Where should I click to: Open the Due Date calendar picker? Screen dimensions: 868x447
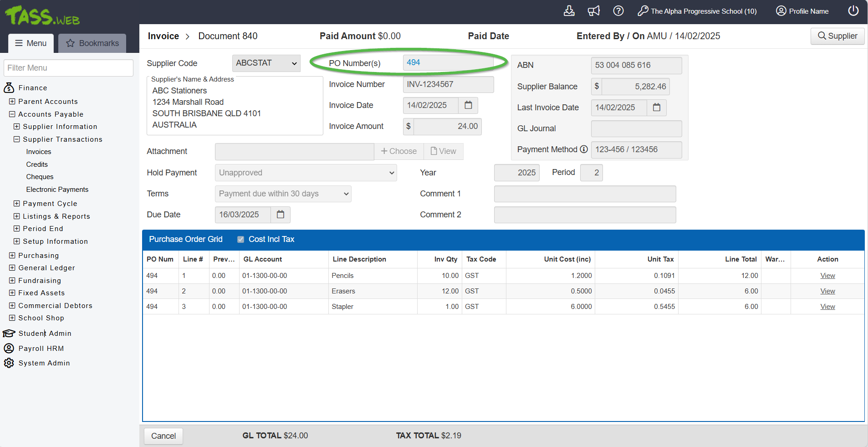coord(281,215)
